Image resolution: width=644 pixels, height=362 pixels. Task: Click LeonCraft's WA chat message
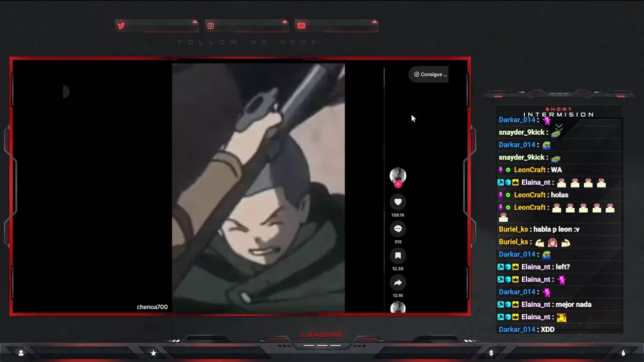coord(530,170)
